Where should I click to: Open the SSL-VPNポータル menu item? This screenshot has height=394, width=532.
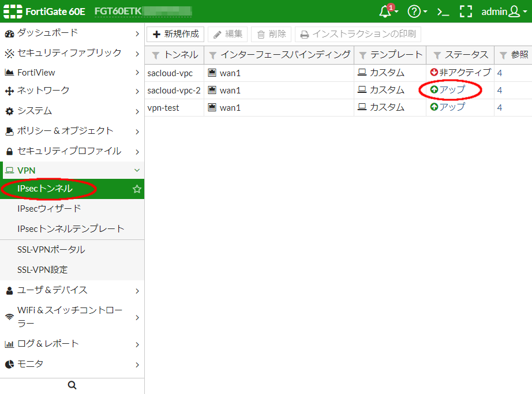click(51, 249)
